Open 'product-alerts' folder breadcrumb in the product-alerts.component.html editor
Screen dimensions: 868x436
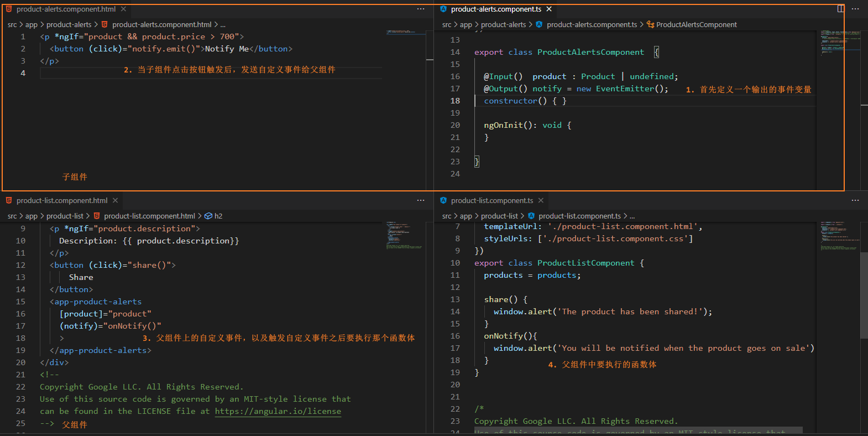69,25
